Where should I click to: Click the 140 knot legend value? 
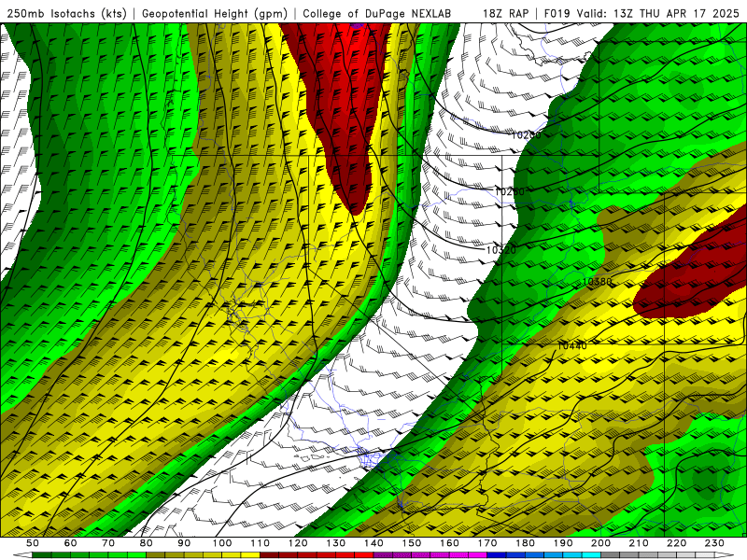(373, 543)
